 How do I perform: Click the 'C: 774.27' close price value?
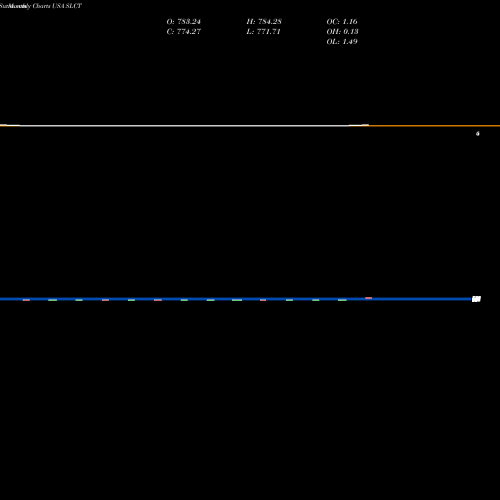[x=184, y=32]
